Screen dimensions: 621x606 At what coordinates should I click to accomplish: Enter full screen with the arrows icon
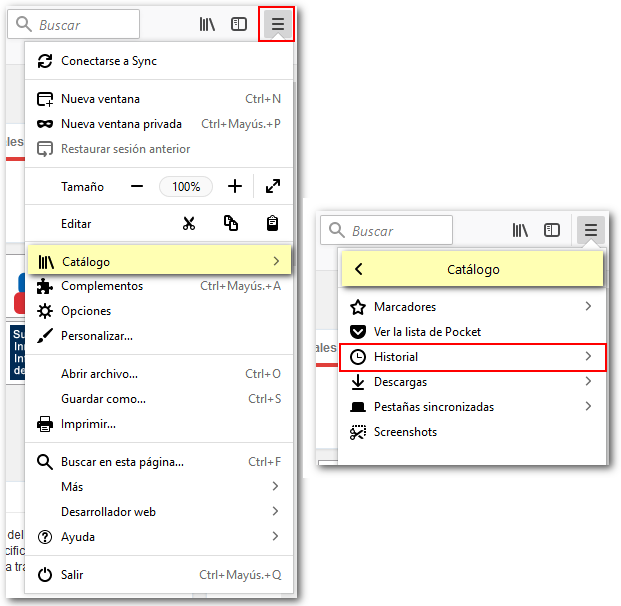point(273,186)
